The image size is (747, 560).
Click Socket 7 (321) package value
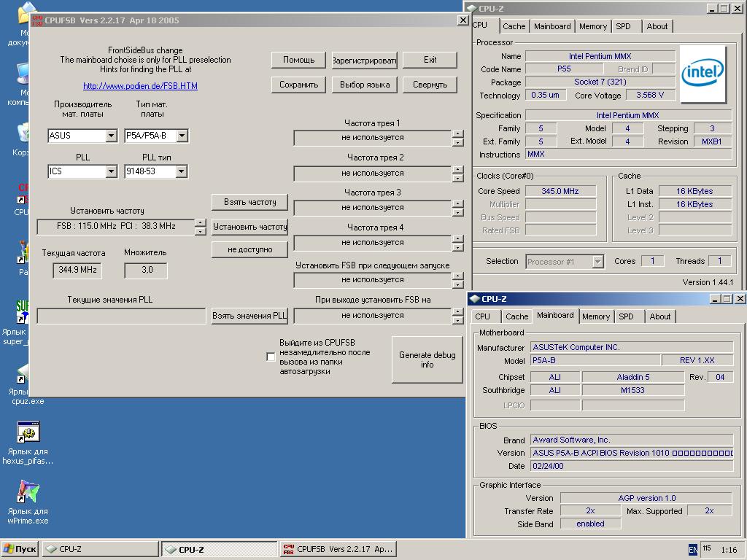600,82
